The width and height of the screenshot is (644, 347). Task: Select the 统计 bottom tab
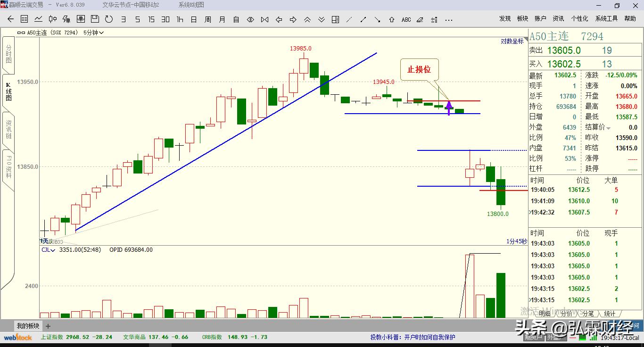[610, 314]
